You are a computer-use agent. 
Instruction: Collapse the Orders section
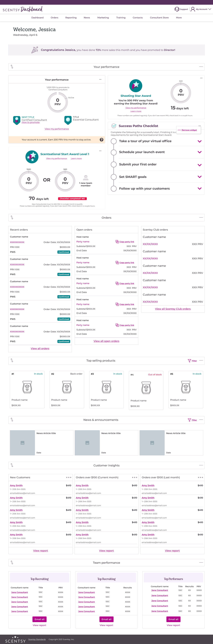[x=201, y=217]
